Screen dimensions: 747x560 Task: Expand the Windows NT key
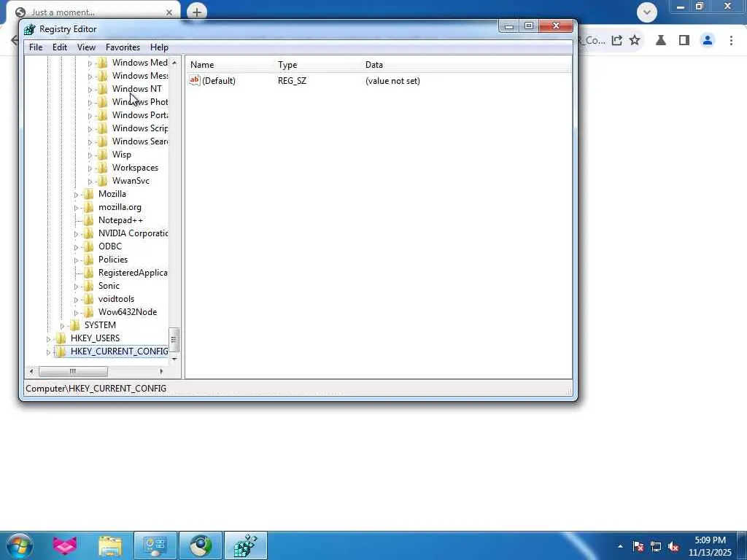pos(90,90)
